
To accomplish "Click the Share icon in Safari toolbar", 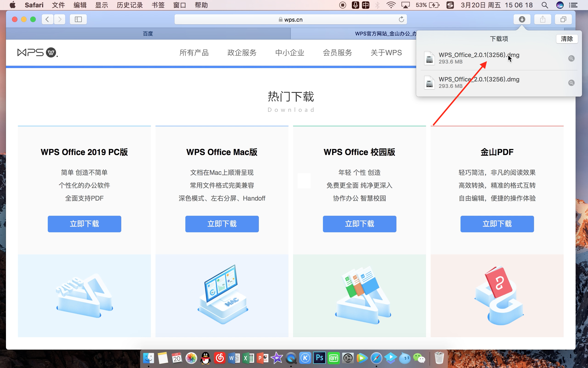I will (x=543, y=19).
